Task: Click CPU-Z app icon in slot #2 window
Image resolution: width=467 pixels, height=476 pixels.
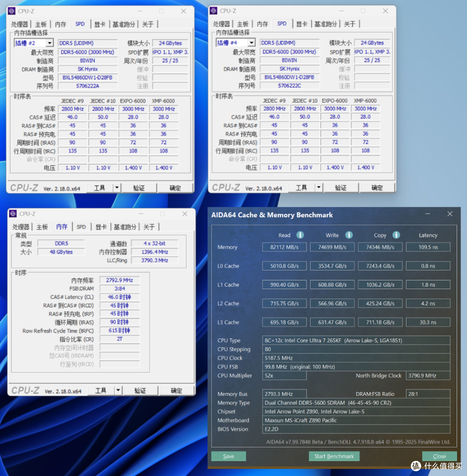Action: tap(12, 11)
